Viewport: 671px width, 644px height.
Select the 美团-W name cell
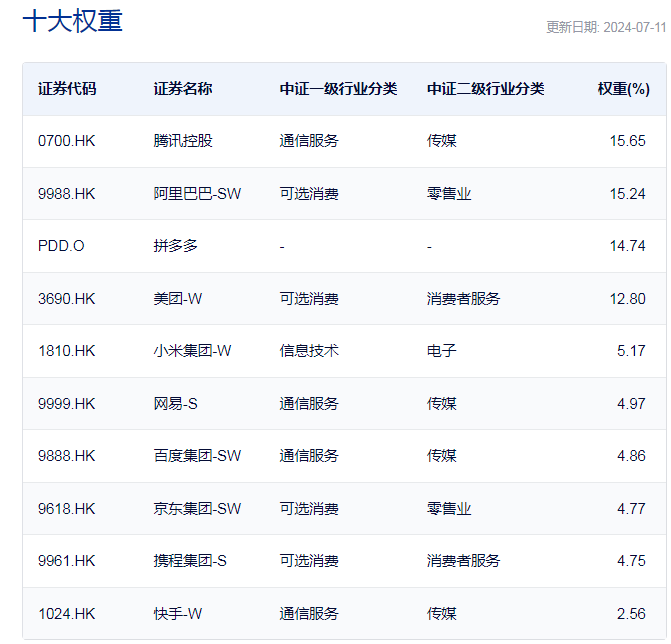(x=178, y=299)
